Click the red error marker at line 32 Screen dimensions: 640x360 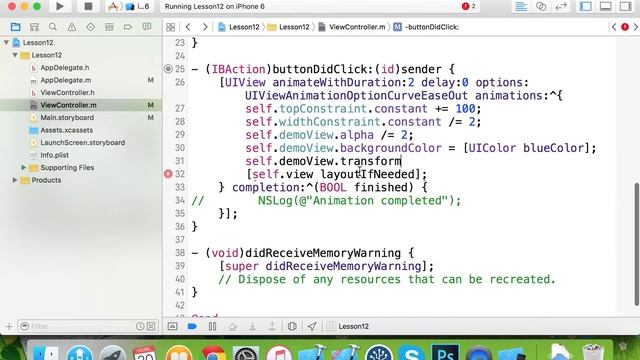click(168, 174)
